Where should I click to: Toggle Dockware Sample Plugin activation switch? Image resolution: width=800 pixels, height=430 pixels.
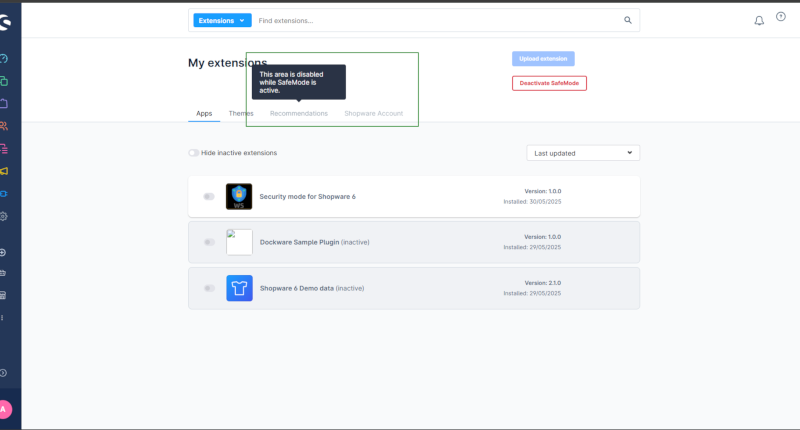click(x=209, y=242)
